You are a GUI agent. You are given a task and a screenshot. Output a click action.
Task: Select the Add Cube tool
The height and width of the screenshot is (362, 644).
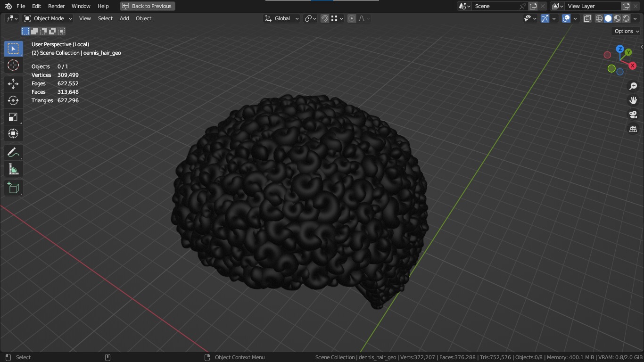13,188
